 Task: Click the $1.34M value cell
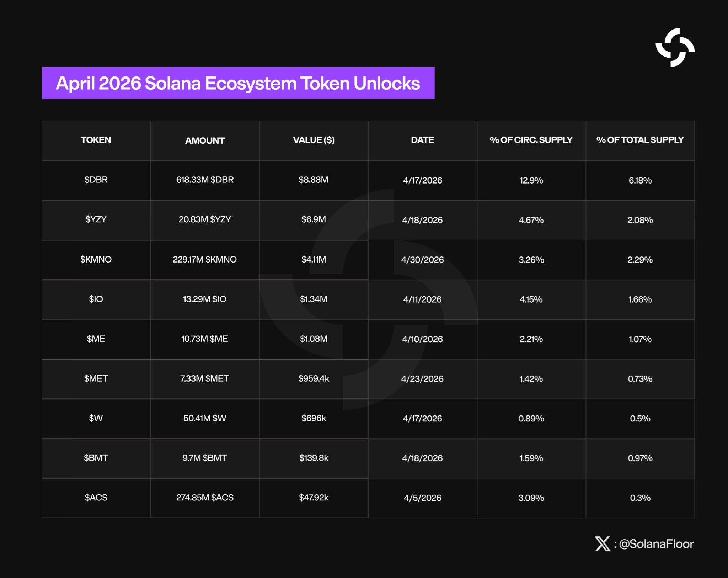(314, 299)
